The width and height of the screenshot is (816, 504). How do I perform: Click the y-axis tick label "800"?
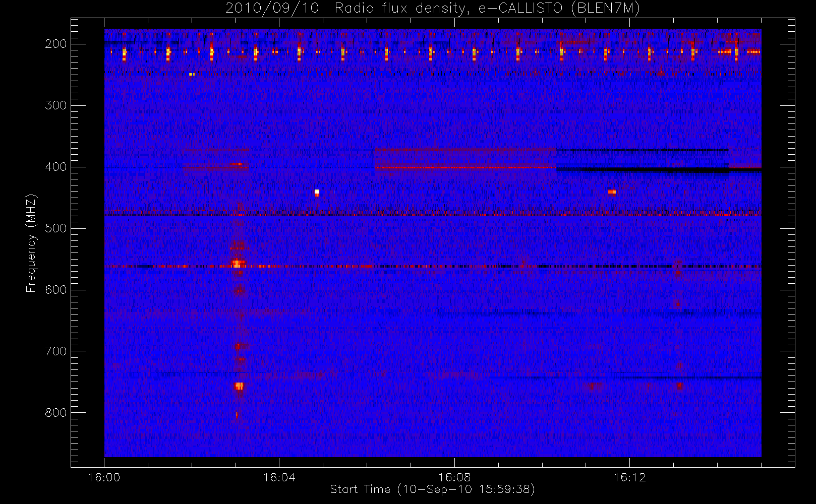[56, 413]
